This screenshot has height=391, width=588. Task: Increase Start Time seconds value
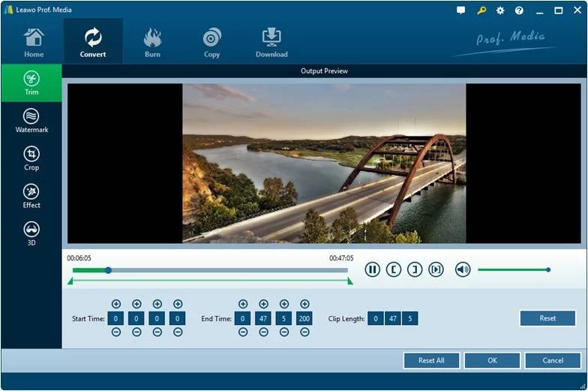point(157,304)
